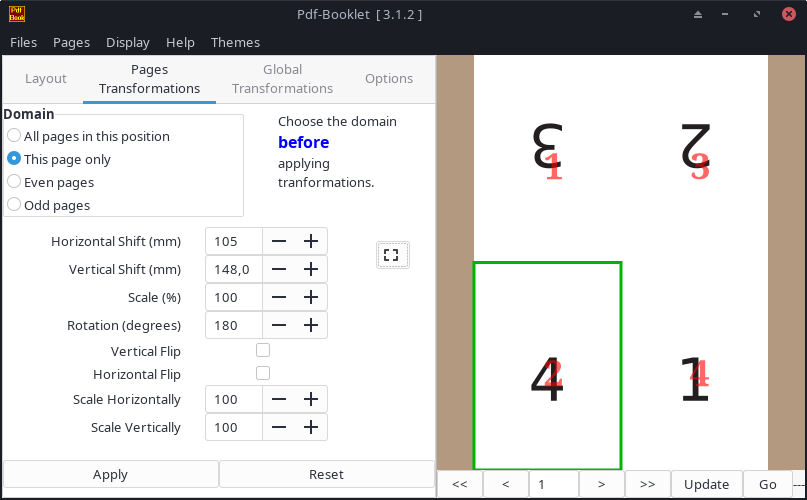Viewport: 807px width, 500px height.
Task: Enable the Horizontal Flip checkbox
Action: pos(263,373)
